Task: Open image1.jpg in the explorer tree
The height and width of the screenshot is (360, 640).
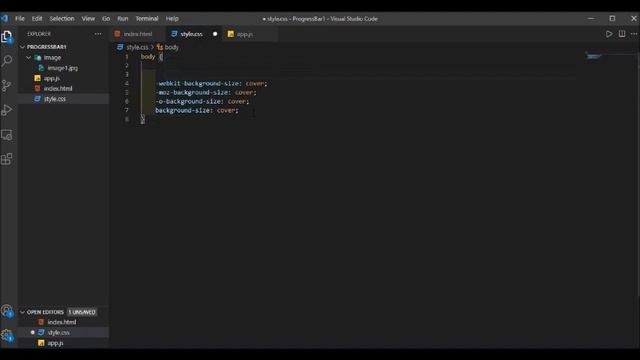Action: 63,68
